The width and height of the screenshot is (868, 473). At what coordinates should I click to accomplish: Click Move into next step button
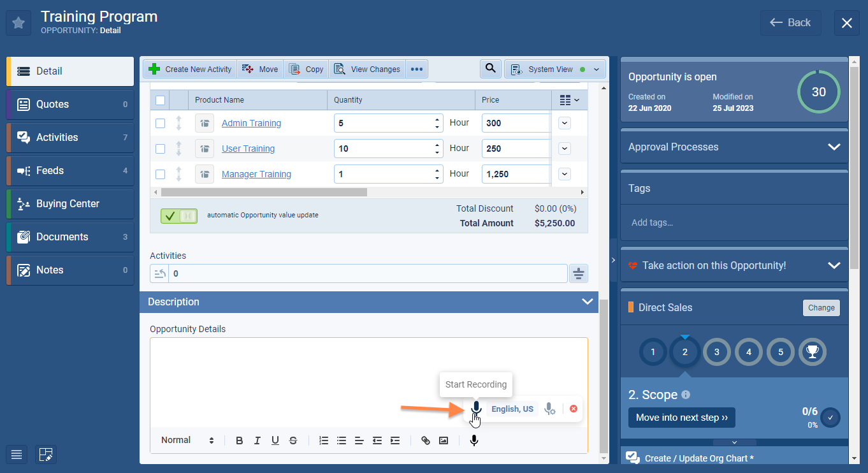click(x=681, y=418)
